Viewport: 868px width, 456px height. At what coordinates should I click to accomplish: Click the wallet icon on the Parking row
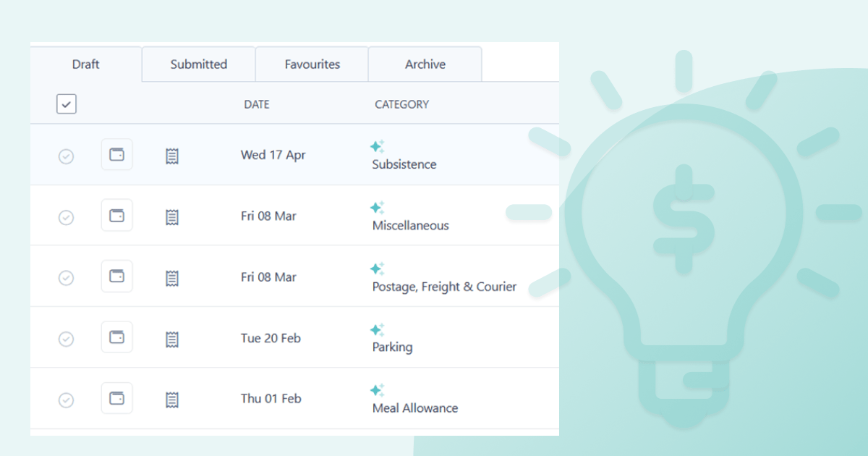tap(116, 337)
